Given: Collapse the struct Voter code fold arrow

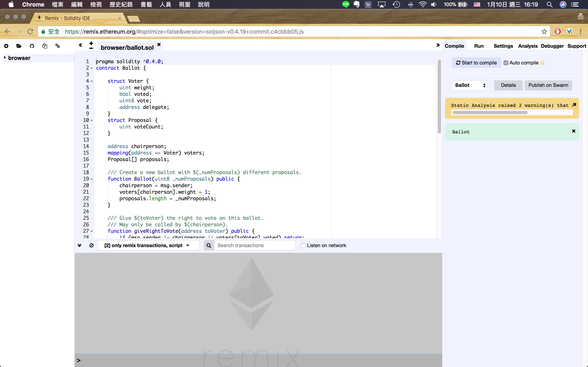Looking at the screenshot, I should 92,81.
